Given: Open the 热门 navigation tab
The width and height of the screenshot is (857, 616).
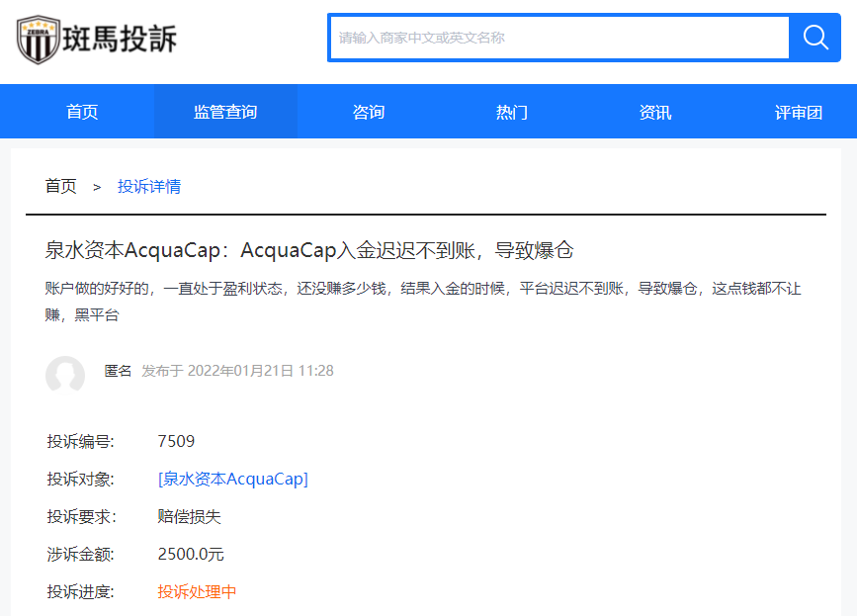Looking at the screenshot, I should pyautogui.click(x=512, y=112).
